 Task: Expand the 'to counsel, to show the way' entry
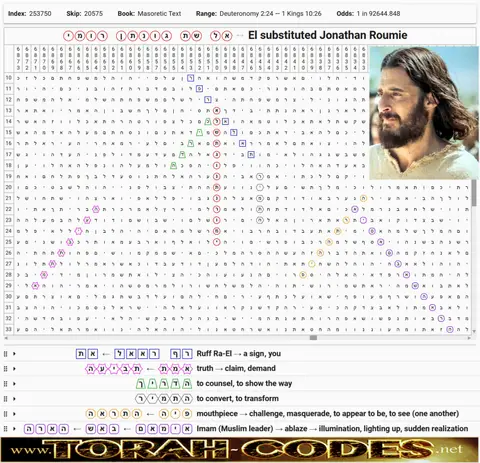click(14, 384)
